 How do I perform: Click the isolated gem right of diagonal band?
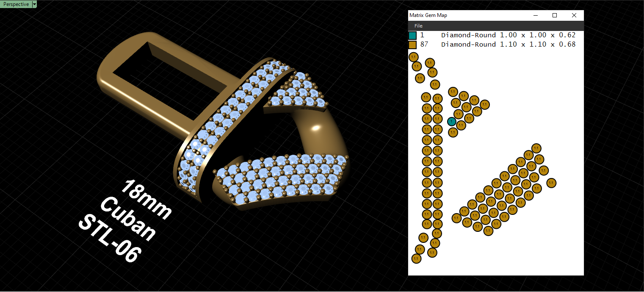point(551,183)
